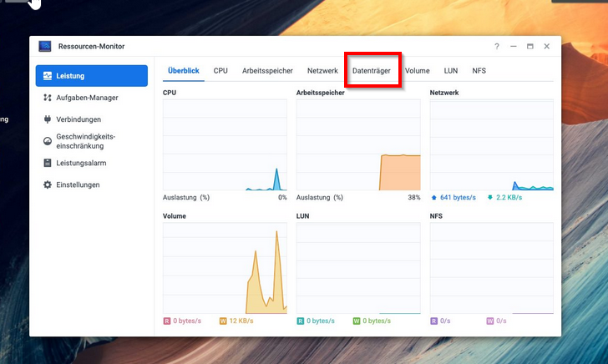This screenshot has height=364, width=608.
Task: Click the Volume read R badge
Action: click(x=167, y=321)
